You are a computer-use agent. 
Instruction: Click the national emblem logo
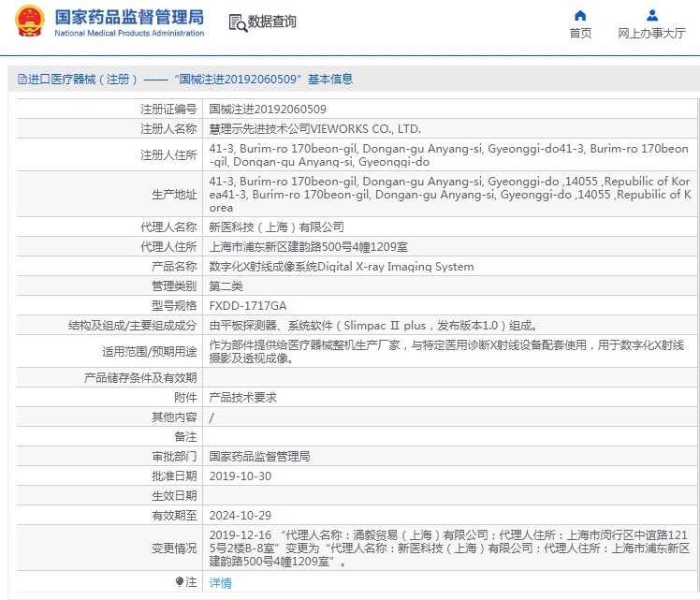tap(28, 22)
